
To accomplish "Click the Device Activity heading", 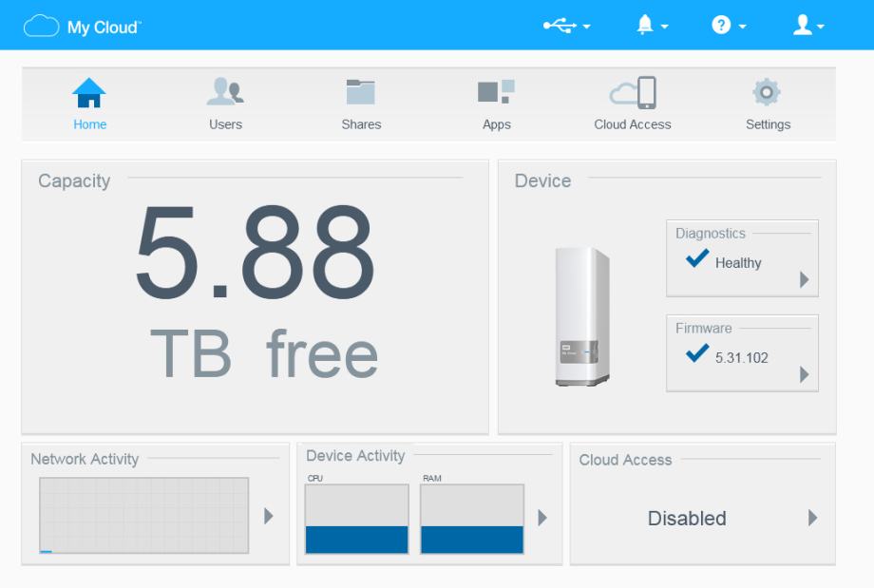I will pyautogui.click(x=355, y=455).
